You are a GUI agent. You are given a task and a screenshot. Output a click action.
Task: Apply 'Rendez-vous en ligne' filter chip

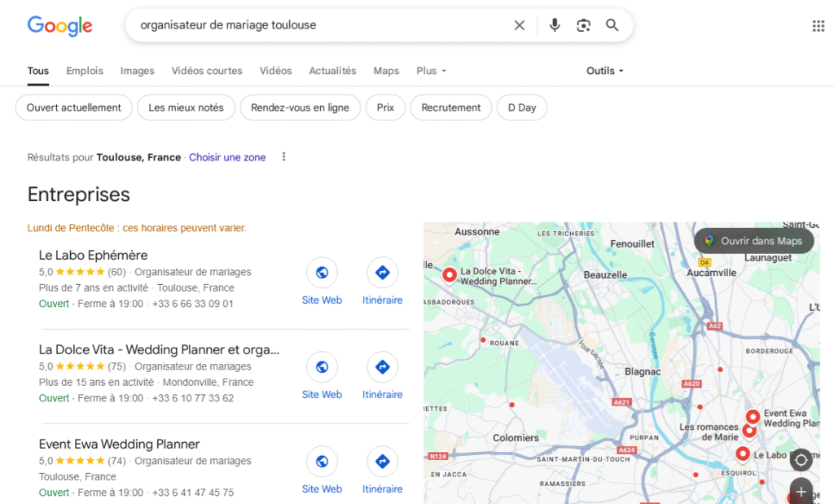[300, 107]
